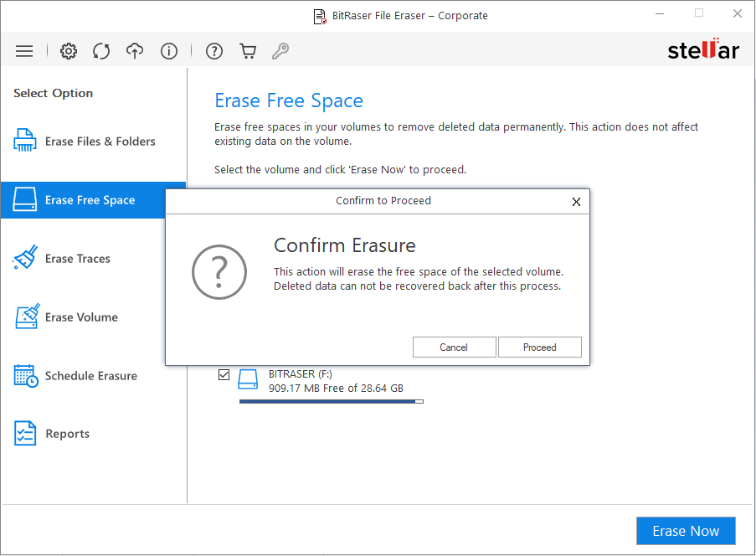This screenshot has height=556, width=756.
Task: Click Cancel in the confirm dialog
Action: tap(454, 347)
